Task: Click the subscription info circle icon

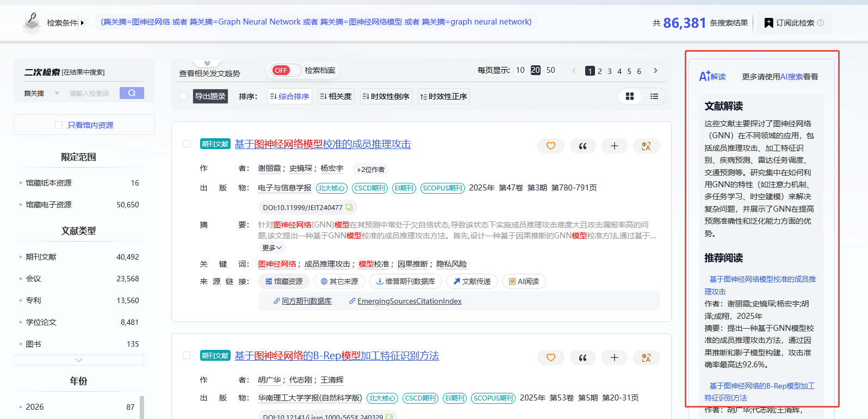Action: 821,23
